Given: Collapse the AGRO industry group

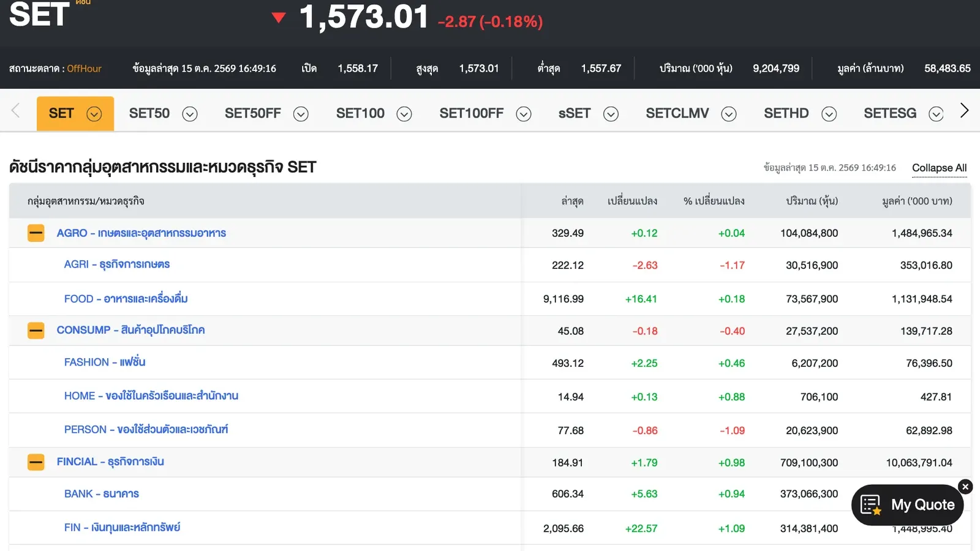Looking at the screenshot, I should point(36,233).
